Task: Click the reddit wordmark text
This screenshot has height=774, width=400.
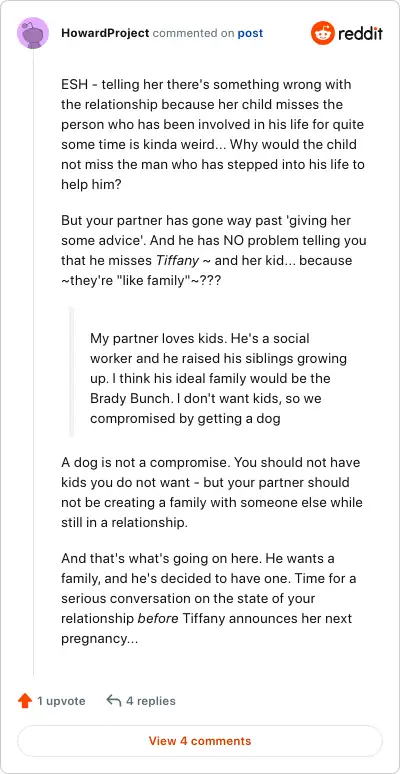Action: (x=360, y=34)
